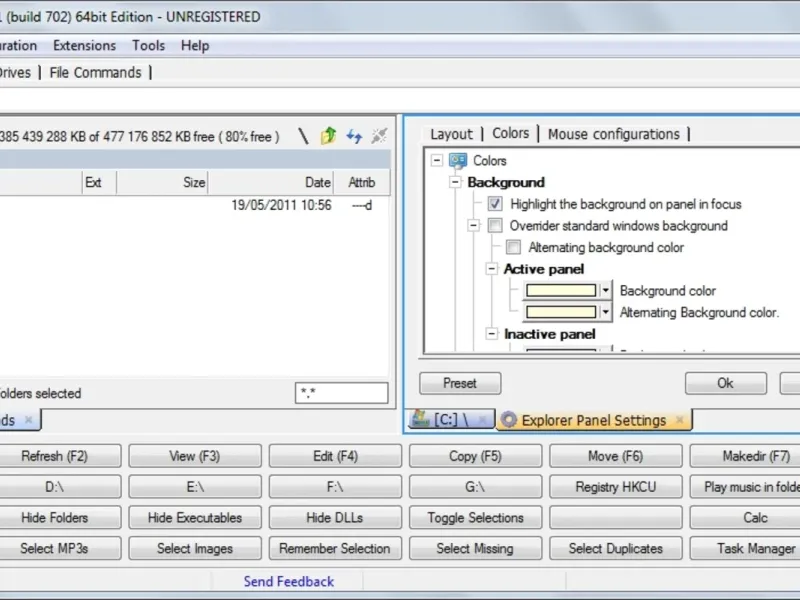Close the [C:] \ tab
This screenshot has height=600, width=800.
pyautogui.click(x=482, y=420)
